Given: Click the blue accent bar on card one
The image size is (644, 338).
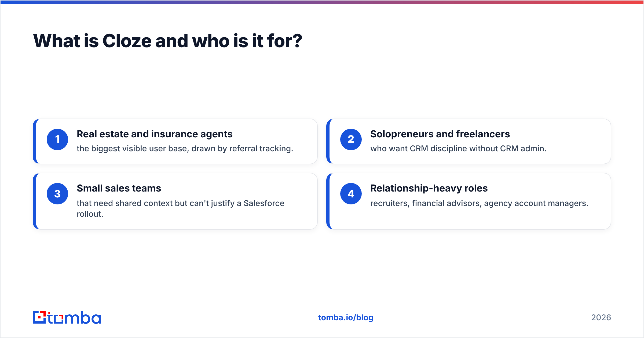Looking at the screenshot, I should [x=35, y=141].
